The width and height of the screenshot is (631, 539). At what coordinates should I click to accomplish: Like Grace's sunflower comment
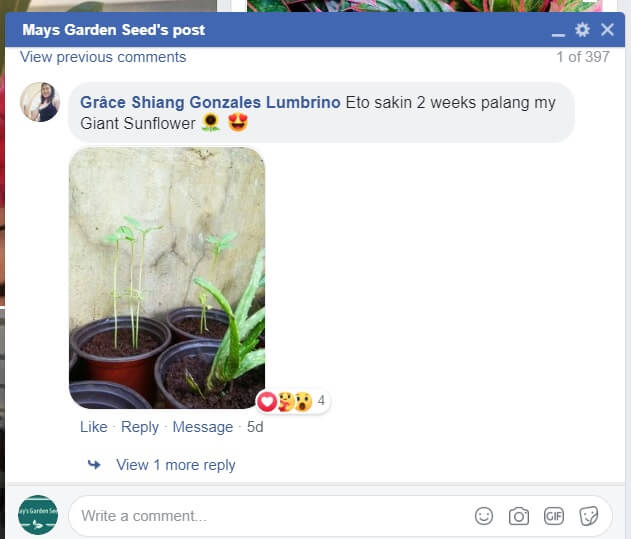[94, 427]
